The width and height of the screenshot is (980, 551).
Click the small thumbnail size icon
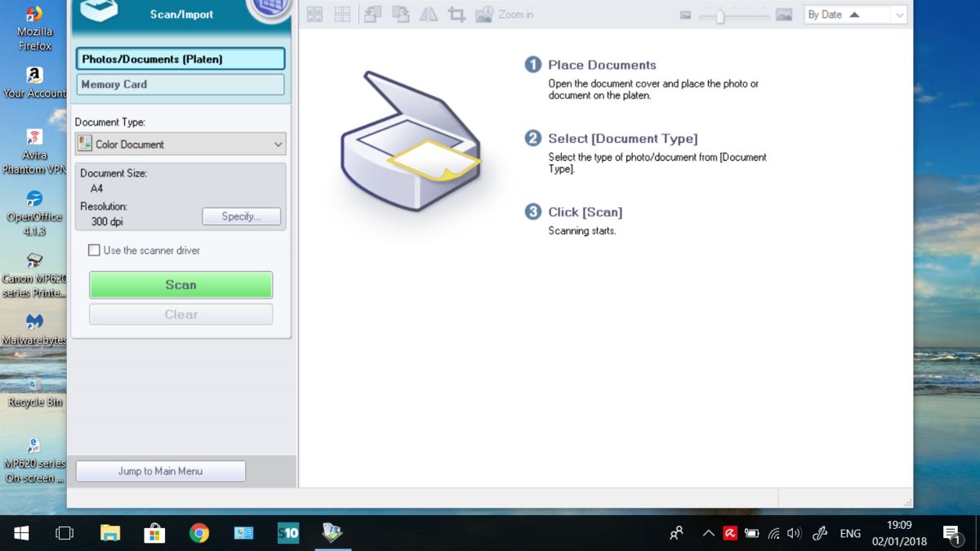pyautogui.click(x=685, y=16)
